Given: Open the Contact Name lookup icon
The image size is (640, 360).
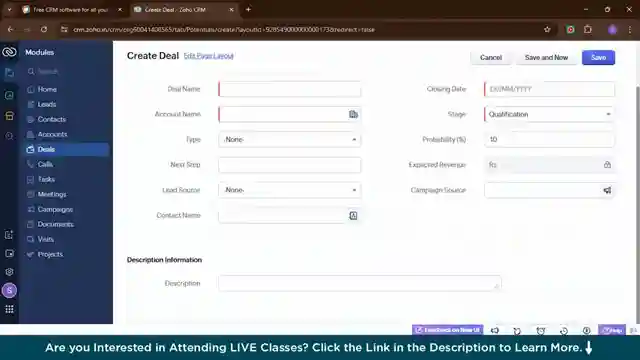Looking at the screenshot, I should (x=353, y=216).
